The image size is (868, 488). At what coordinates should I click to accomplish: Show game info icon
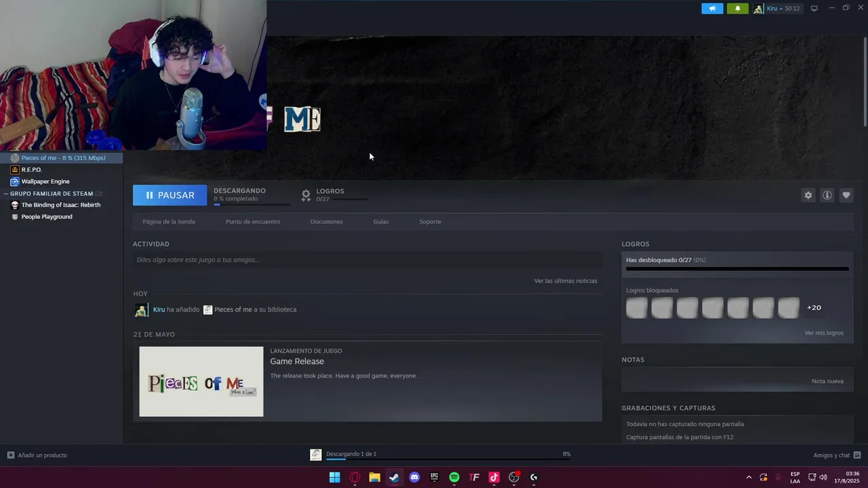[x=827, y=195]
